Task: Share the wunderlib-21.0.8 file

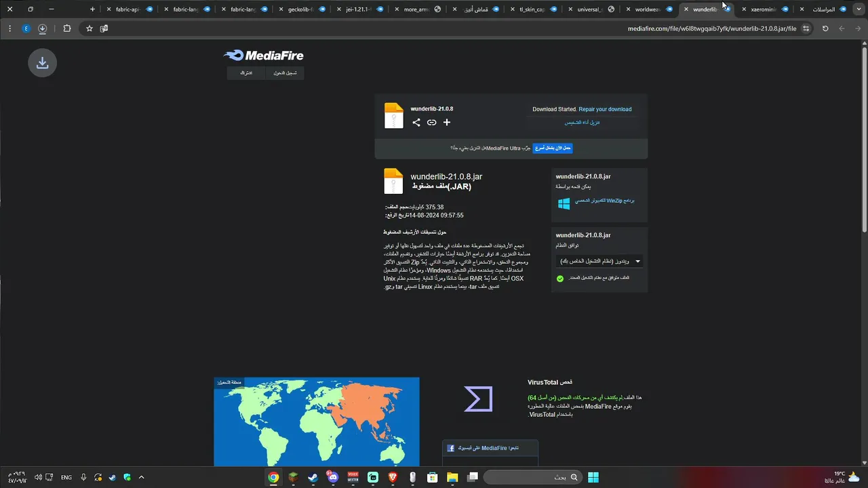Action: click(x=416, y=123)
